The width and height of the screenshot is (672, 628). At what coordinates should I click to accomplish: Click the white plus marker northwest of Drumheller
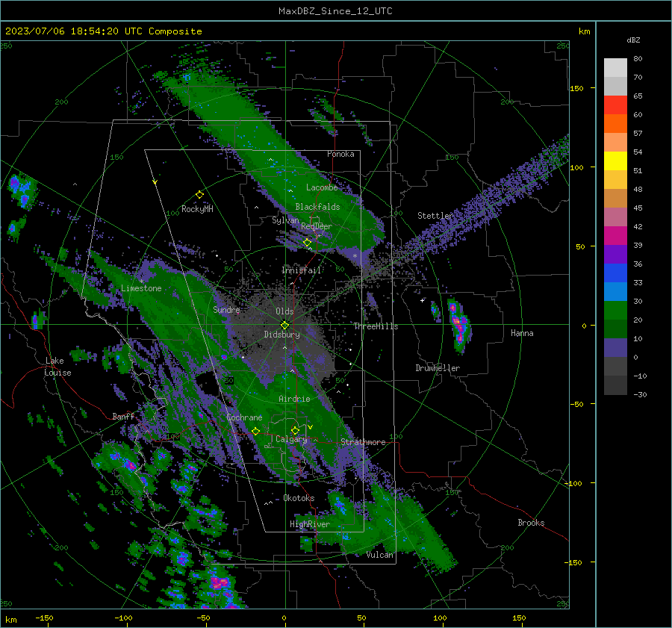(422, 300)
